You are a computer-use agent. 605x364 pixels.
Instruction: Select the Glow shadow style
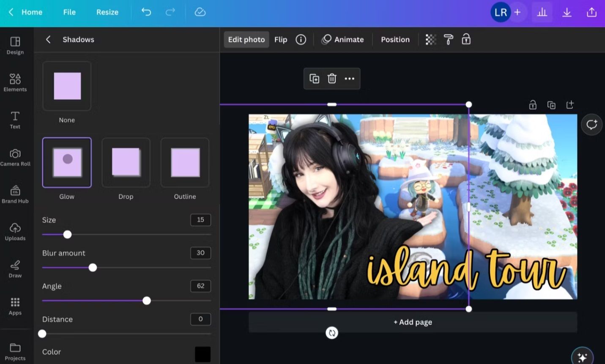(66, 162)
